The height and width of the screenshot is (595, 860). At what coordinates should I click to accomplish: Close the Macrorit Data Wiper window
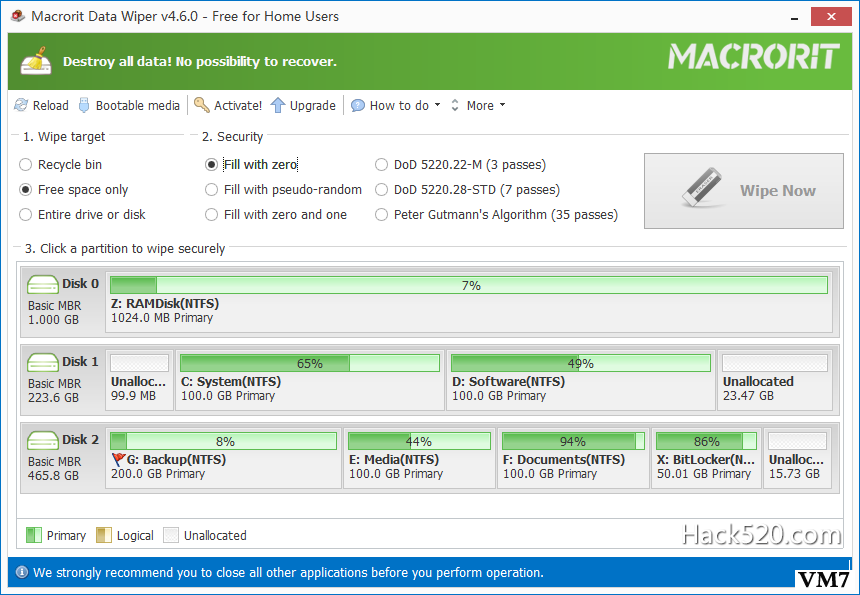tap(831, 16)
